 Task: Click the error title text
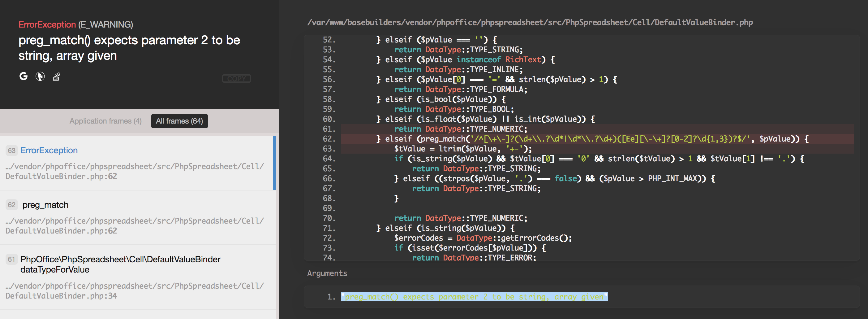tap(129, 48)
